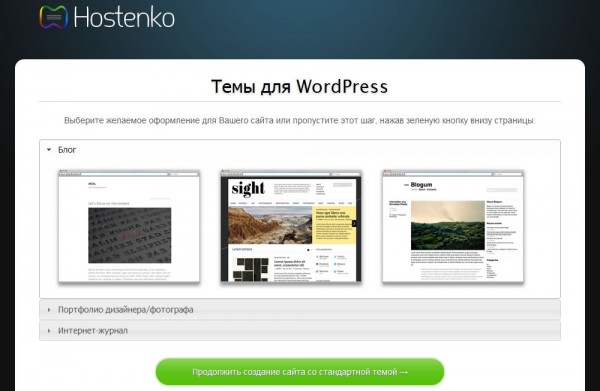Open the Интернет-журнал category
Screen dimensions: 600x391
point(300,331)
